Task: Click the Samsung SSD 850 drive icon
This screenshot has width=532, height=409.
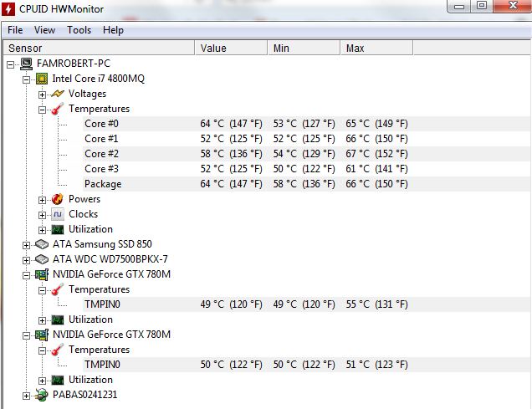Action: point(42,244)
